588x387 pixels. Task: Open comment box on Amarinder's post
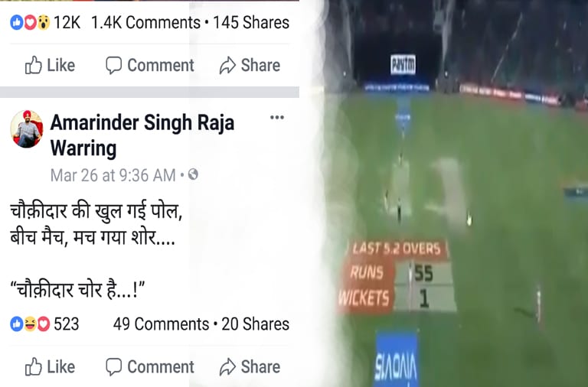click(149, 367)
